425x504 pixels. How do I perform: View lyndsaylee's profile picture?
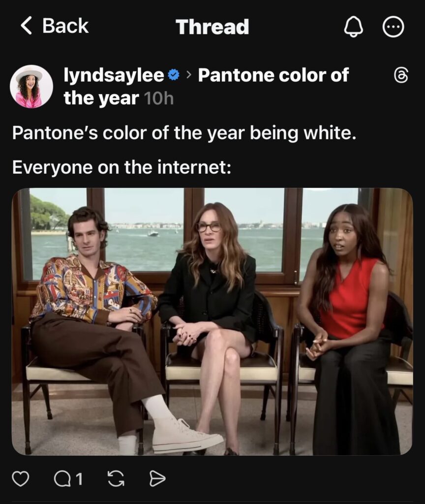click(x=31, y=87)
